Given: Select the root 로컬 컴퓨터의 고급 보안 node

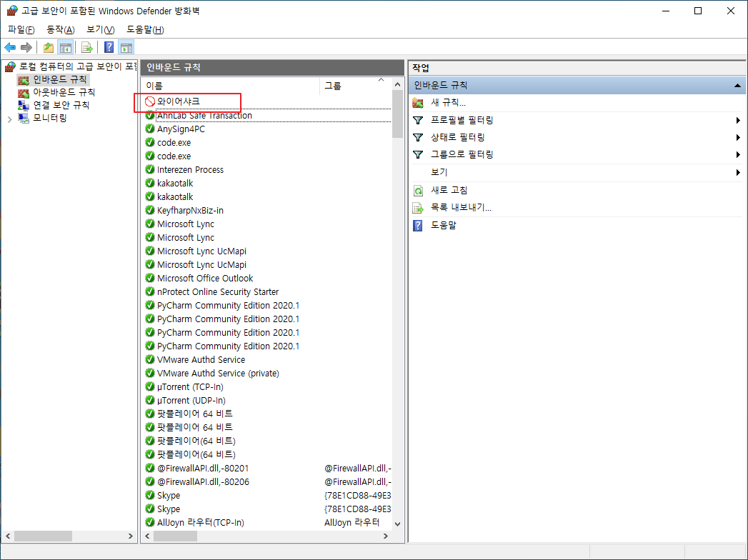Looking at the screenshot, I should [77, 66].
